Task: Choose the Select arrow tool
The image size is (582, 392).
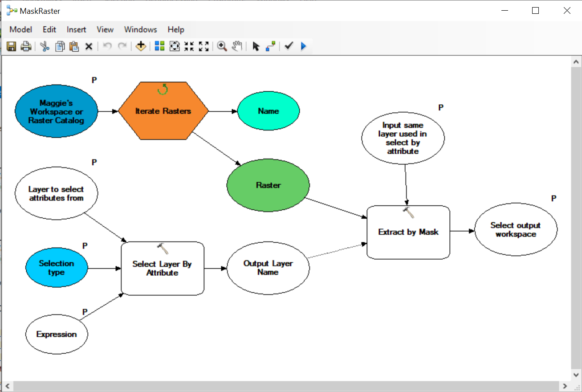Action: click(256, 46)
